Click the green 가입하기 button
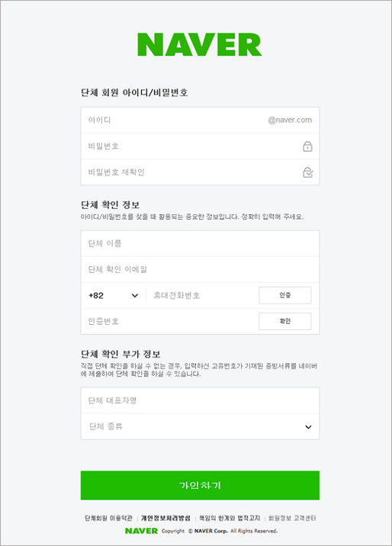Screen dimensions: 392x546 point(200,485)
